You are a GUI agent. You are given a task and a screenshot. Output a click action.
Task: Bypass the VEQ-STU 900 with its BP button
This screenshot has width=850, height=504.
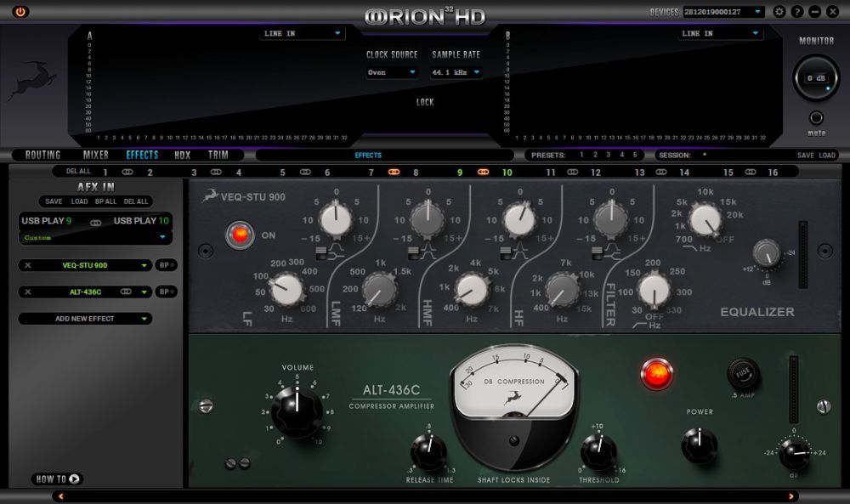point(167,266)
